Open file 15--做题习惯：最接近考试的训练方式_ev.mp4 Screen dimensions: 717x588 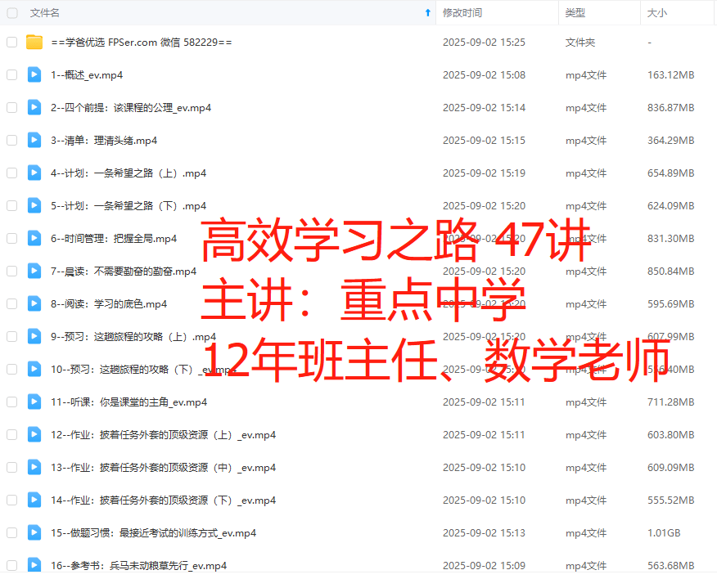tap(153, 533)
